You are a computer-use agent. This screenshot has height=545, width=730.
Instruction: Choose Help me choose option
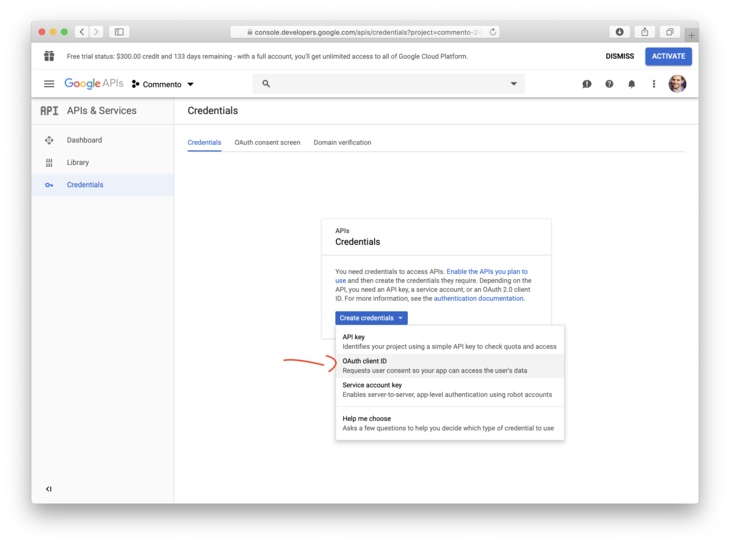pos(450,423)
